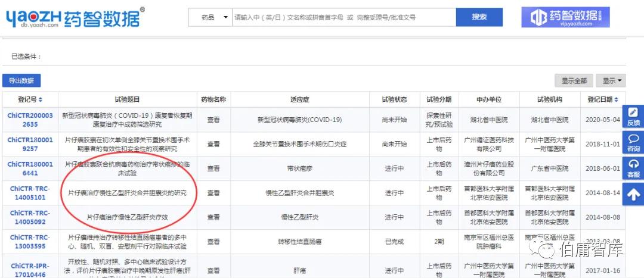644x278 pixels.
Task: Click the 已选条件 label
Action: (26, 57)
